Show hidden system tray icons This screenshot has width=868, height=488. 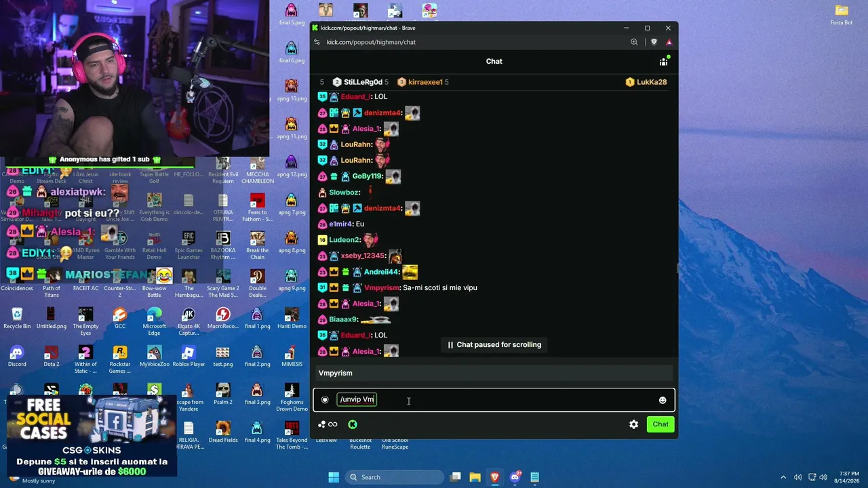[x=783, y=477]
